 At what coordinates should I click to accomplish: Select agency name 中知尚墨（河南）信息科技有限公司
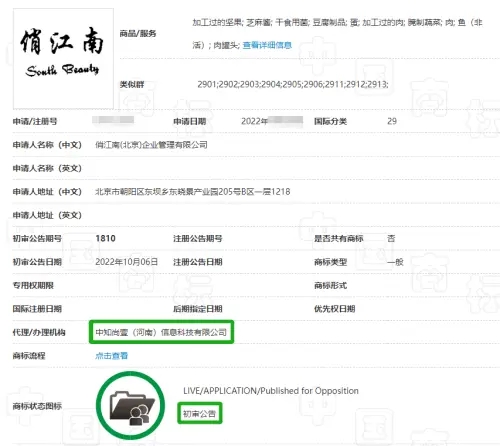point(161,332)
